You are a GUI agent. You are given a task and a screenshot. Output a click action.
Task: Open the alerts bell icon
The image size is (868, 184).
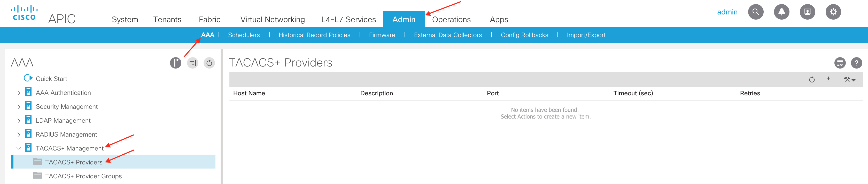click(x=781, y=12)
